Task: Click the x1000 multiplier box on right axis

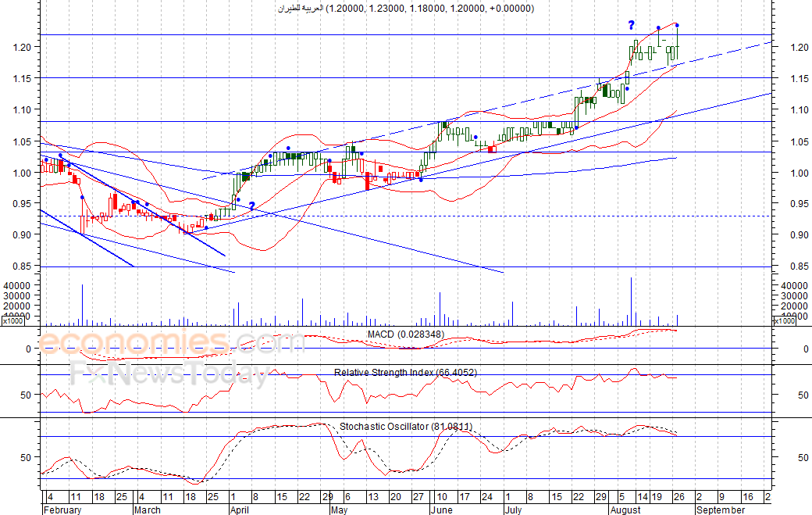Action: [x=784, y=320]
